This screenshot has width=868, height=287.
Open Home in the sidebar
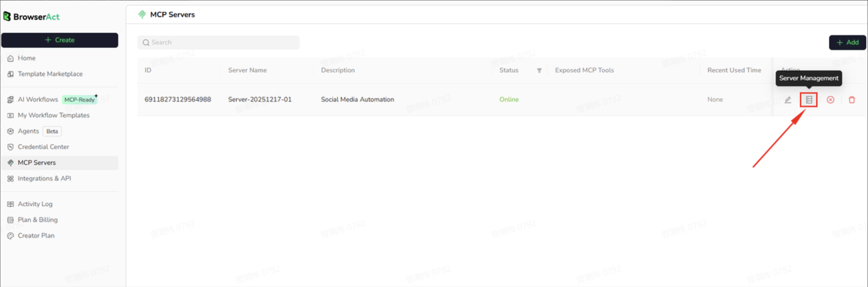tap(27, 58)
